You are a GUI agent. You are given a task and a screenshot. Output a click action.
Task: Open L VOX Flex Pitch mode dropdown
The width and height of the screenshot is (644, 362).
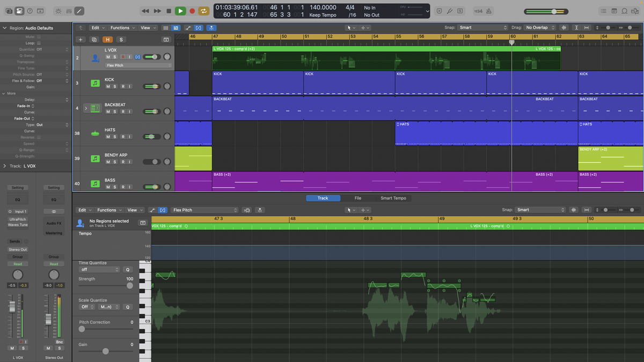pos(138,65)
